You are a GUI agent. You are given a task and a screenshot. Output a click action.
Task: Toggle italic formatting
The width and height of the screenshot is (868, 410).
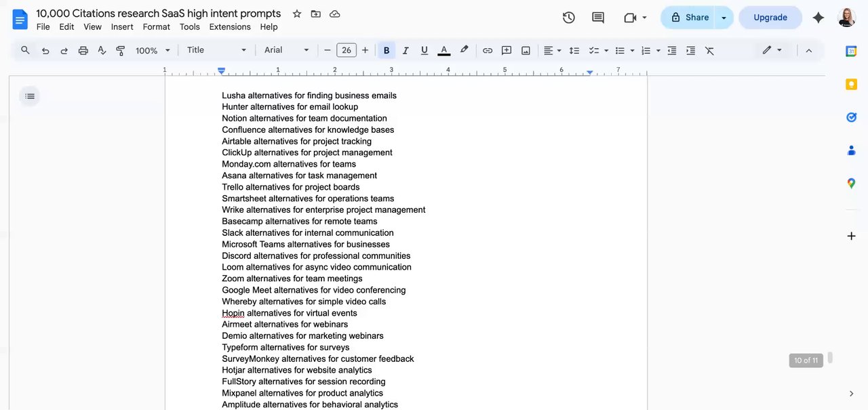(406, 50)
